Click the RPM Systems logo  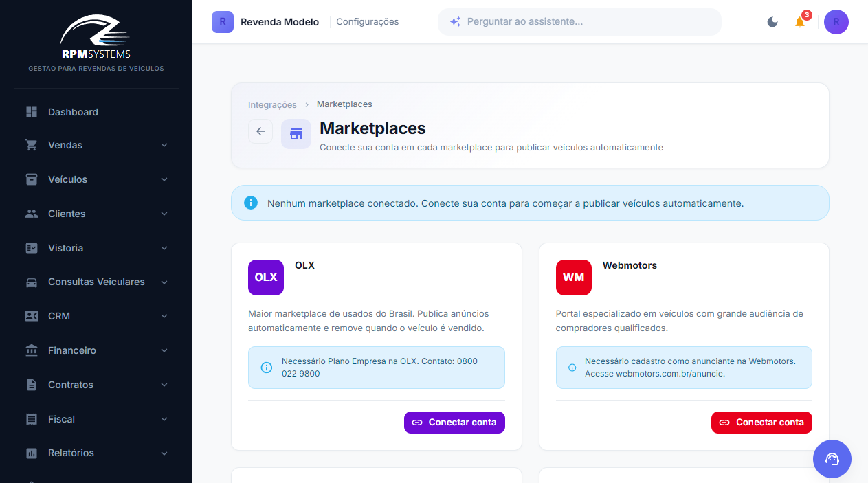point(96,37)
